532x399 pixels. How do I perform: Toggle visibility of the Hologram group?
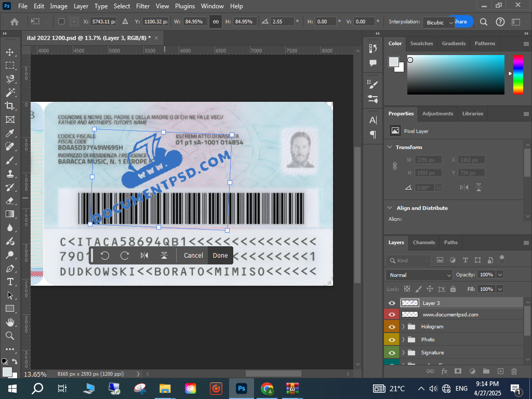[x=392, y=327]
